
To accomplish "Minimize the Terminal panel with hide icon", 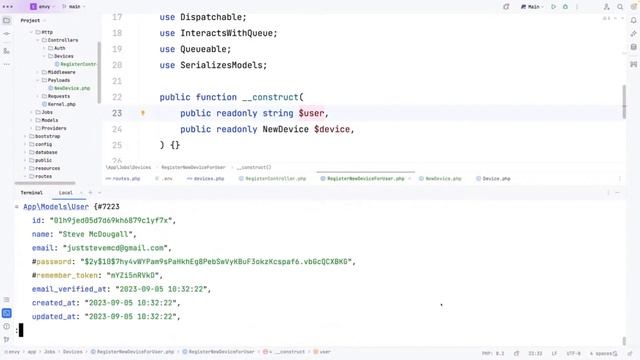I will 618,193.
